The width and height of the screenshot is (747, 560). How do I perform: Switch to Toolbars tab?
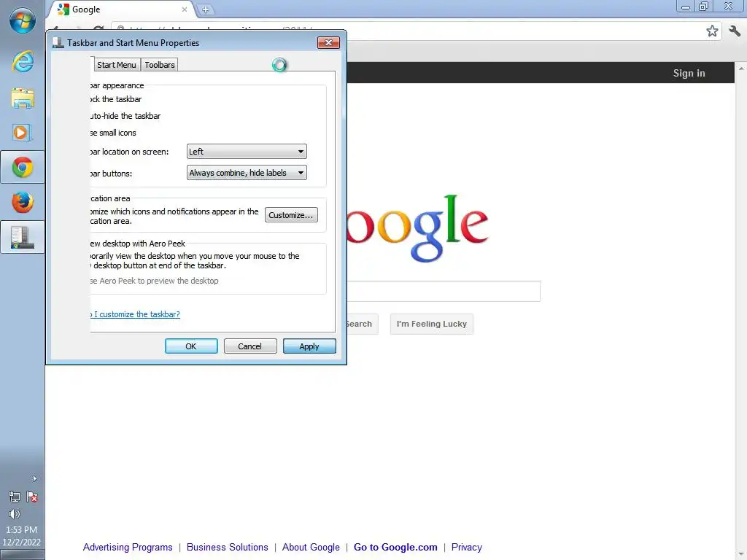click(160, 65)
